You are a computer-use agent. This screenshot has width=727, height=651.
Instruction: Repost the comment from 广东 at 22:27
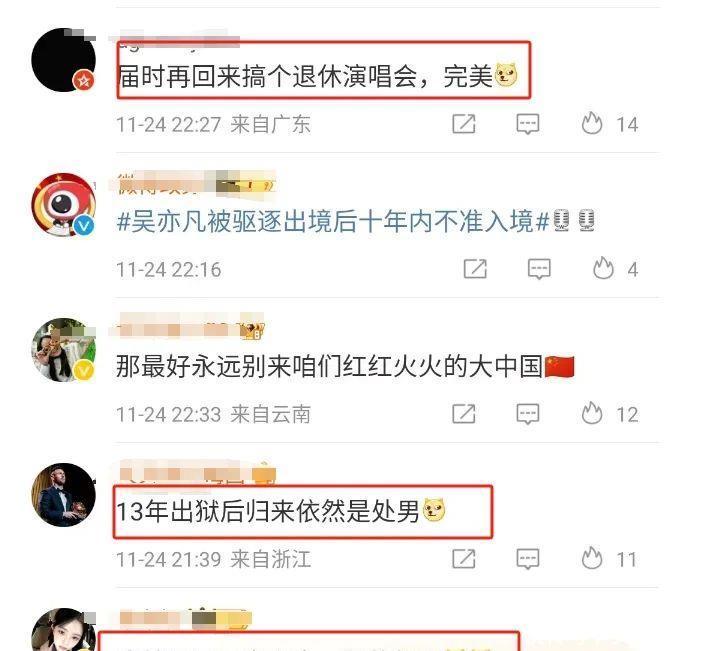(464, 124)
